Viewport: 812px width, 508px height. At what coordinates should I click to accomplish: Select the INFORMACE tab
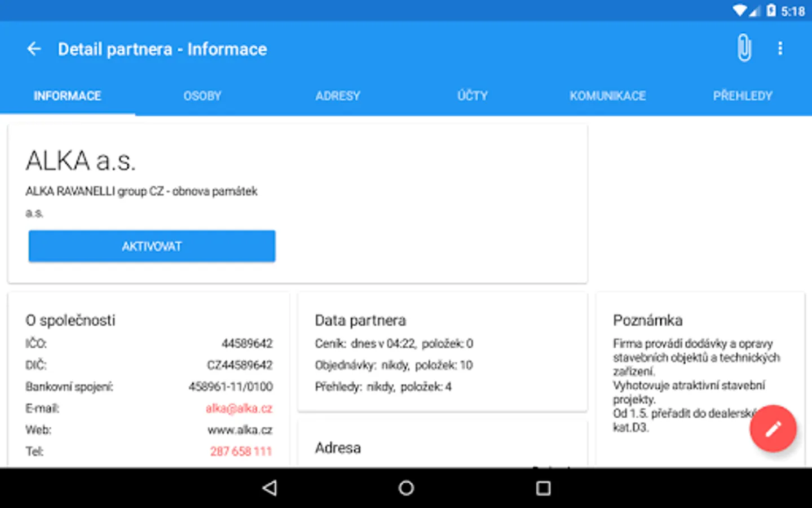tap(67, 96)
